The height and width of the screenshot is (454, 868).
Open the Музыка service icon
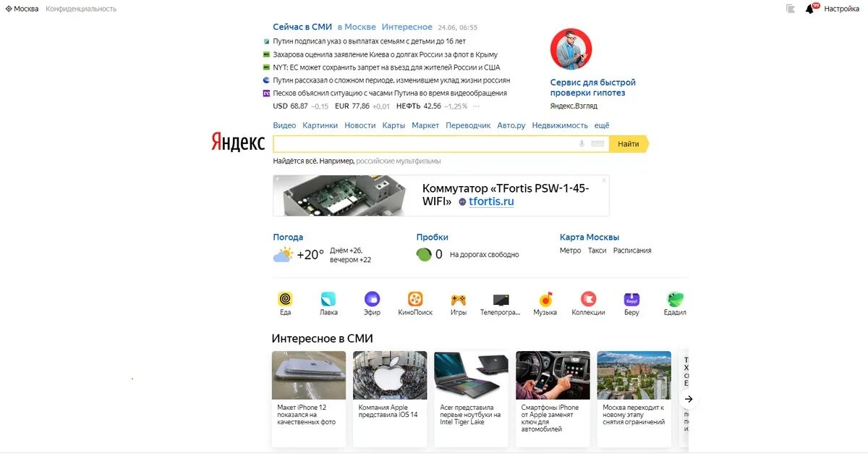pyautogui.click(x=545, y=299)
